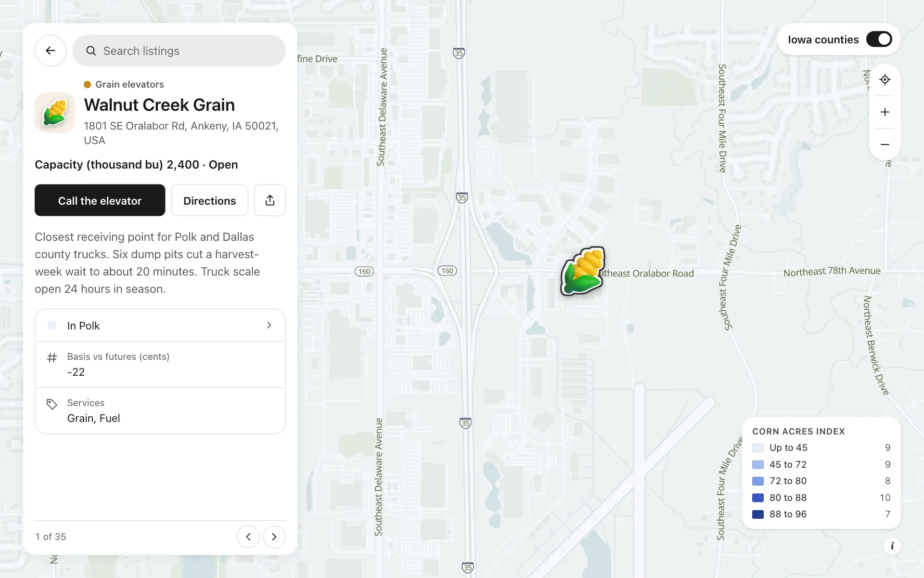Click the Grain elevators category label
The height and width of the screenshot is (578, 924).
(x=129, y=84)
